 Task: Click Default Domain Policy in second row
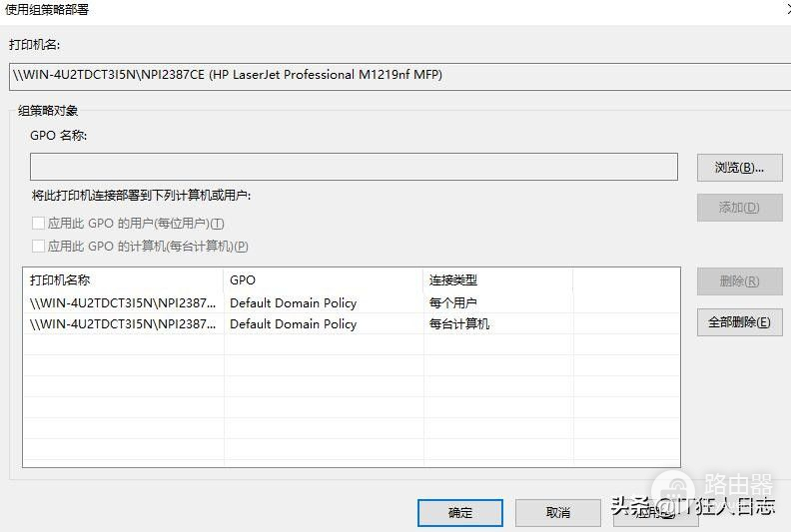pyautogui.click(x=293, y=323)
